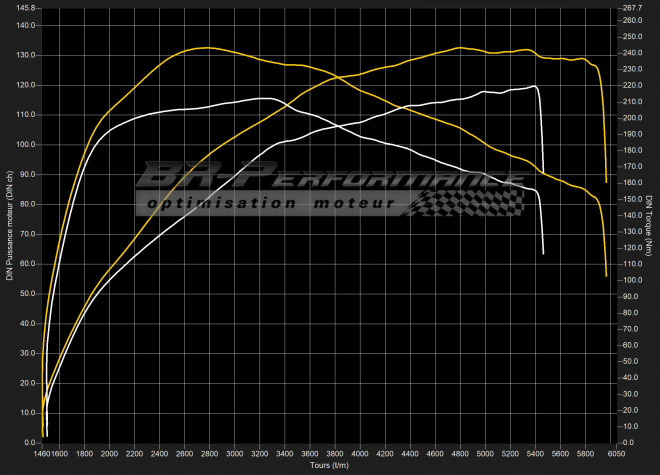Click the yellow power curve peak near 4800 rpm
The image size is (660, 475).
click(x=458, y=47)
